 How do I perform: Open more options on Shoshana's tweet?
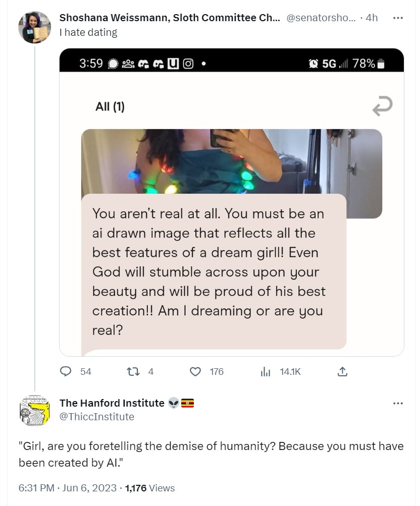[x=398, y=18]
